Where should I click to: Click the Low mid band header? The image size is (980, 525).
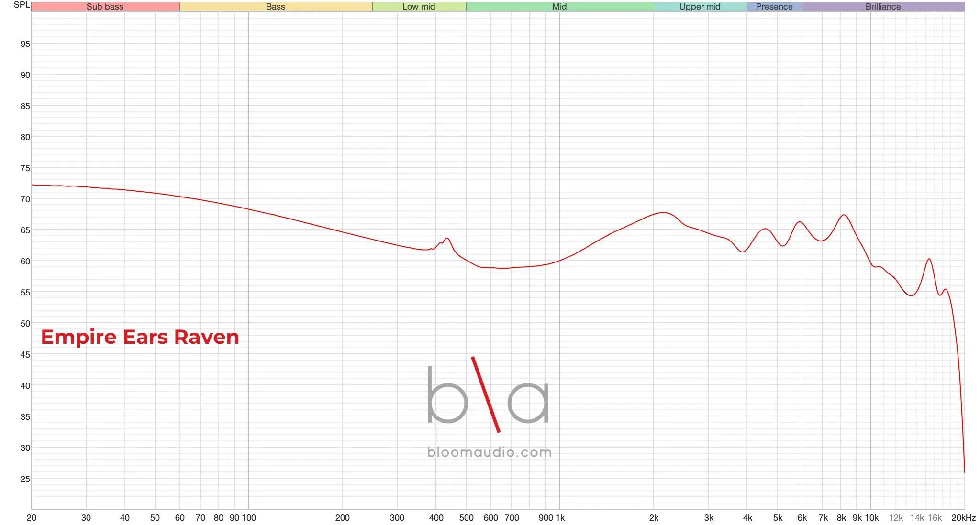coord(419,7)
